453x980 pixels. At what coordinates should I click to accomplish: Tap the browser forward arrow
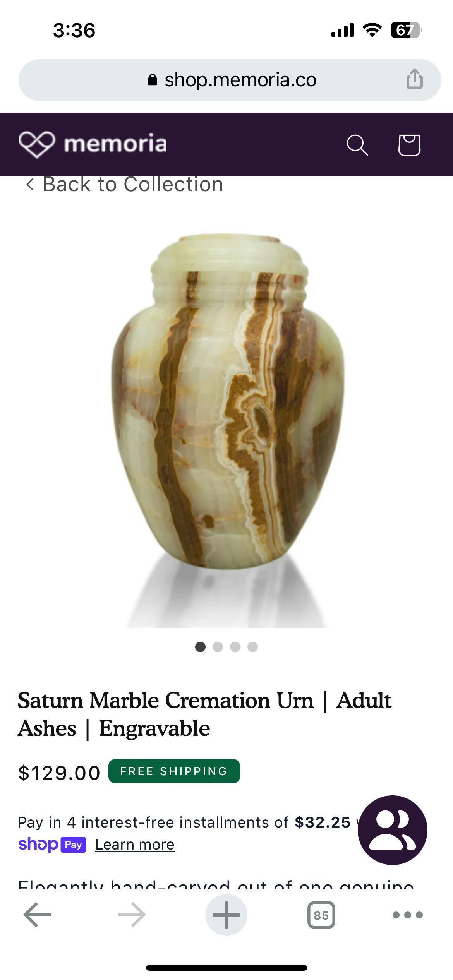coord(132,915)
